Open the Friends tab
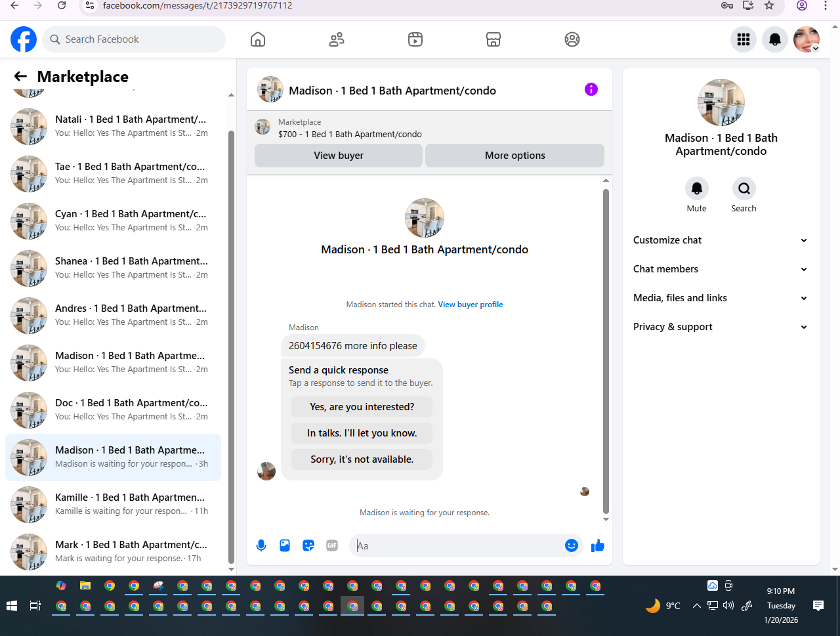Screen dimensions: 840x636 (337, 39)
